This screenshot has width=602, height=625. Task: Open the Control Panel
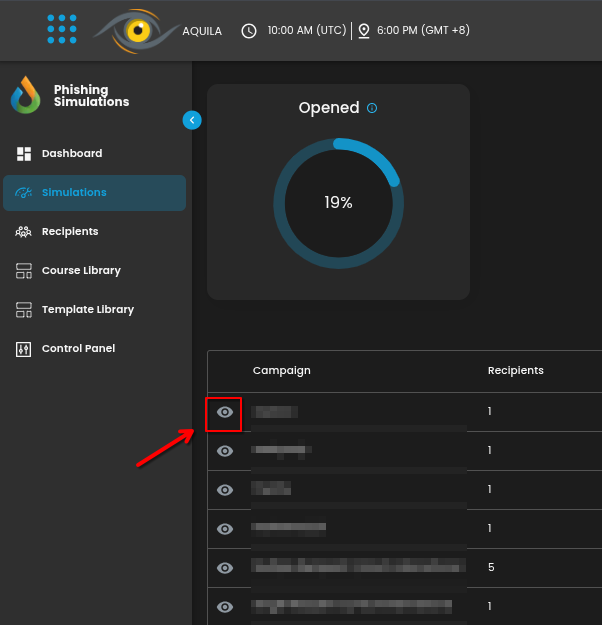[x=78, y=349]
